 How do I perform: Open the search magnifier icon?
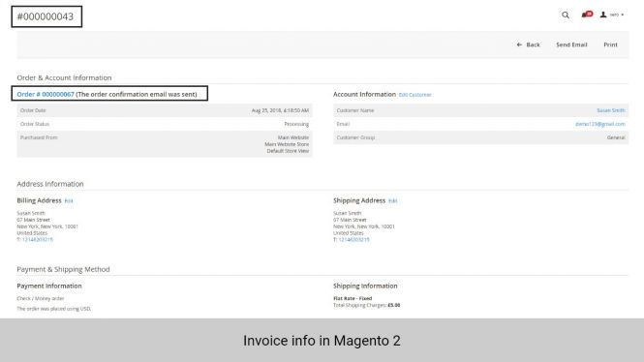pos(566,15)
